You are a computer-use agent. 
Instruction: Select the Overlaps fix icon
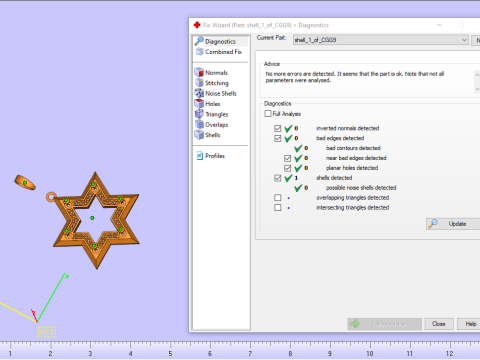pos(199,124)
